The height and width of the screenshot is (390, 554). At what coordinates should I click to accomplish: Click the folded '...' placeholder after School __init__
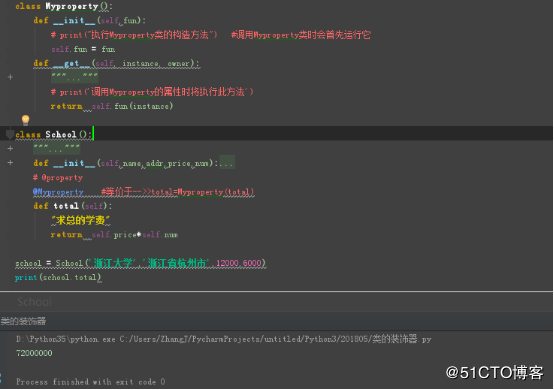pos(227,163)
